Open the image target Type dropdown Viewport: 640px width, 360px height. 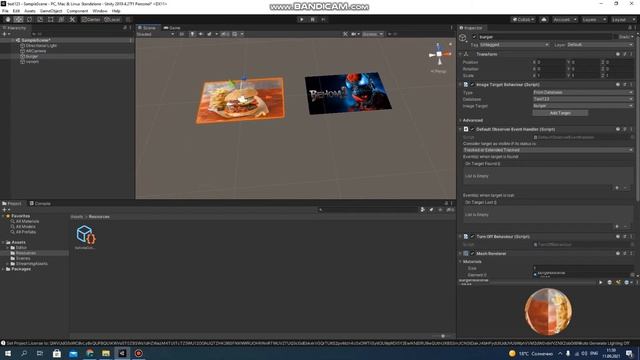583,93
